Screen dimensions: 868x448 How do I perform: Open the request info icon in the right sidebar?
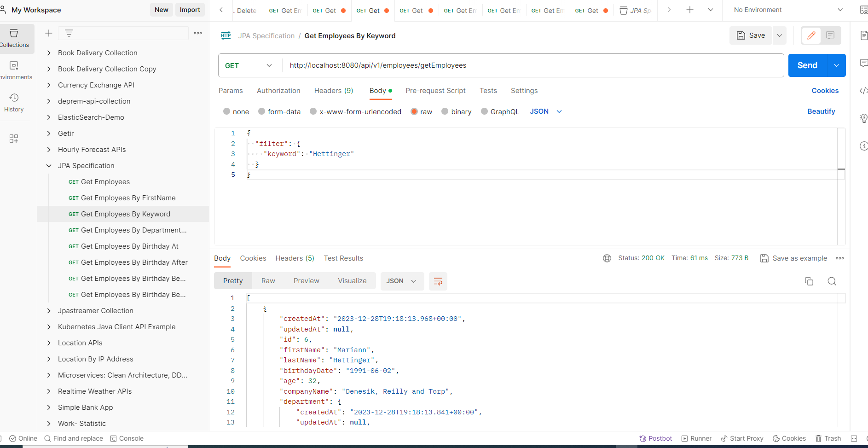tap(863, 146)
